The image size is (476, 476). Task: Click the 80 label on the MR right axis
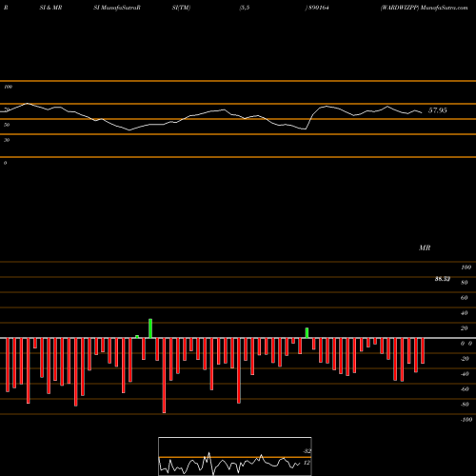[x=465, y=283]
